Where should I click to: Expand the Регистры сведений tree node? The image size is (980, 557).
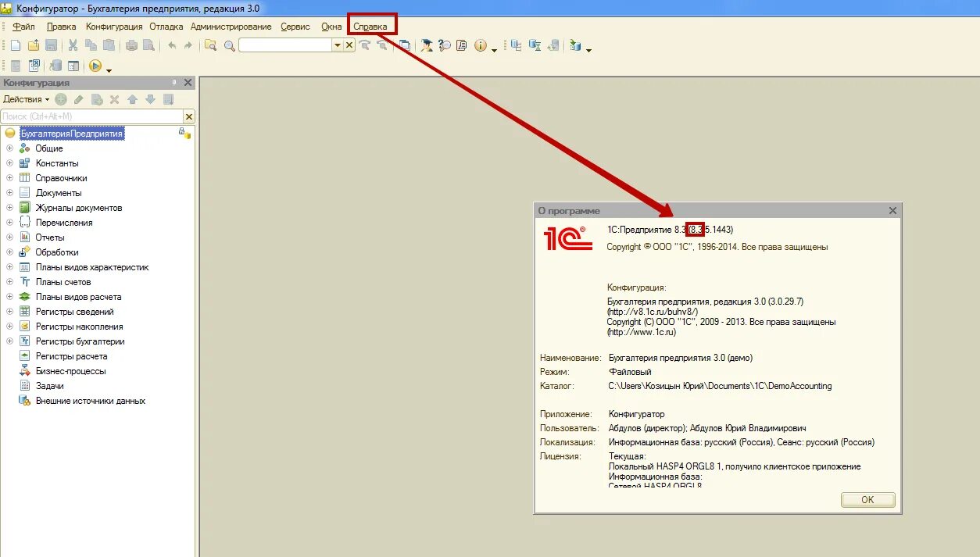pyautogui.click(x=9, y=312)
